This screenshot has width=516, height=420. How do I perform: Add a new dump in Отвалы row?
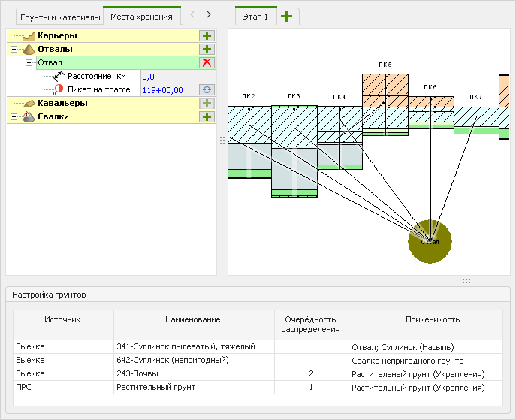tap(207, 49)
